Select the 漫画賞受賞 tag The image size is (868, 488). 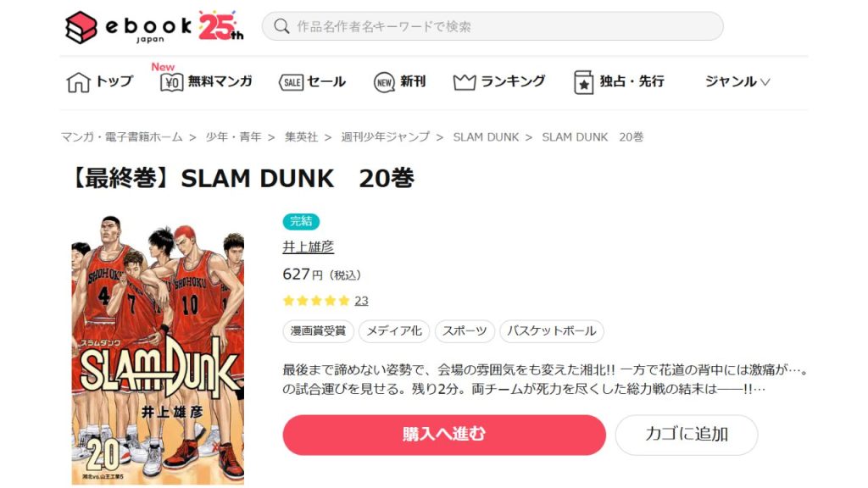coord(319,331)
